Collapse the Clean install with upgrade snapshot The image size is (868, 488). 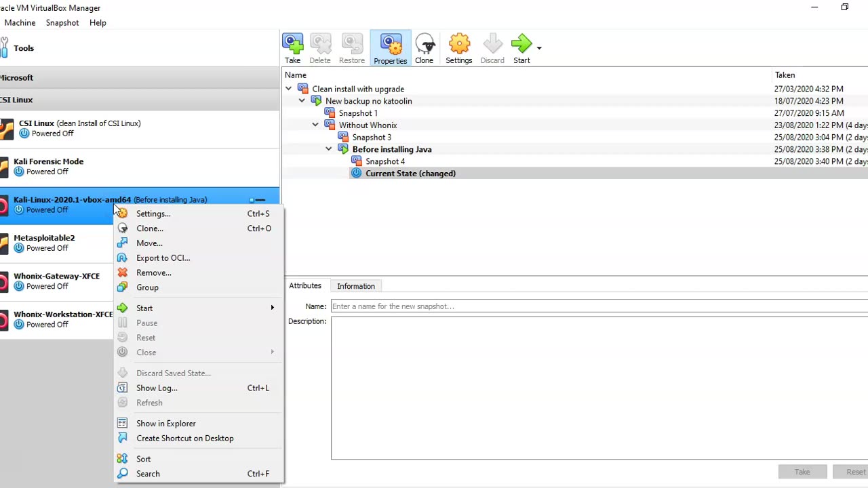point(288,89)
